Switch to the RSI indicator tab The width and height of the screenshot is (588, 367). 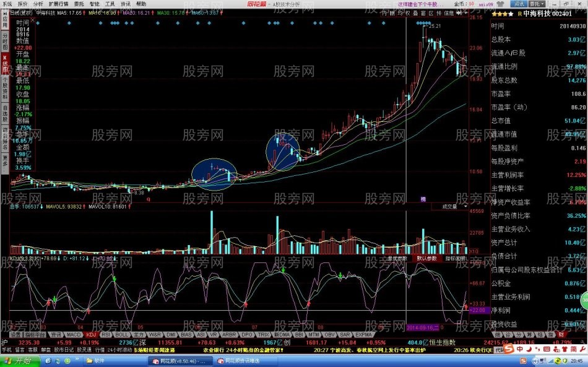pos(106,334)
